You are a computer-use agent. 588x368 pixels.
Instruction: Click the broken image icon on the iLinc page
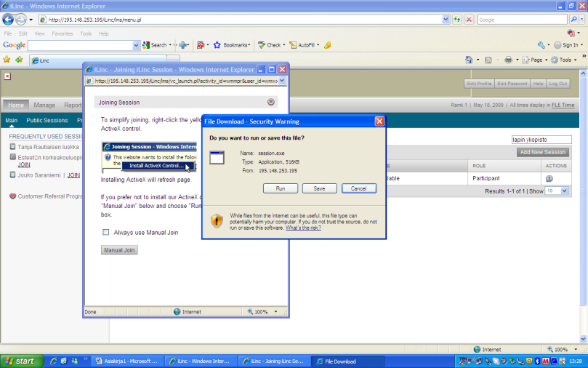point(7,76)
